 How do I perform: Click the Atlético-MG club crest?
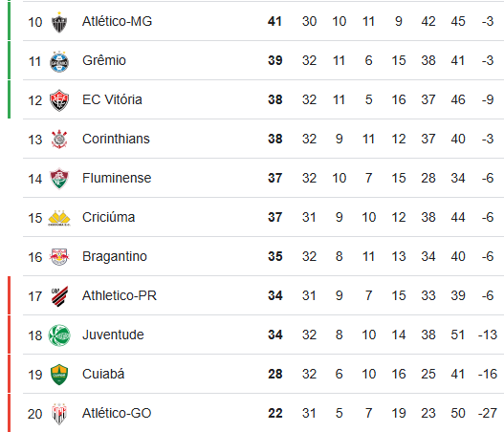pos(59,22)
